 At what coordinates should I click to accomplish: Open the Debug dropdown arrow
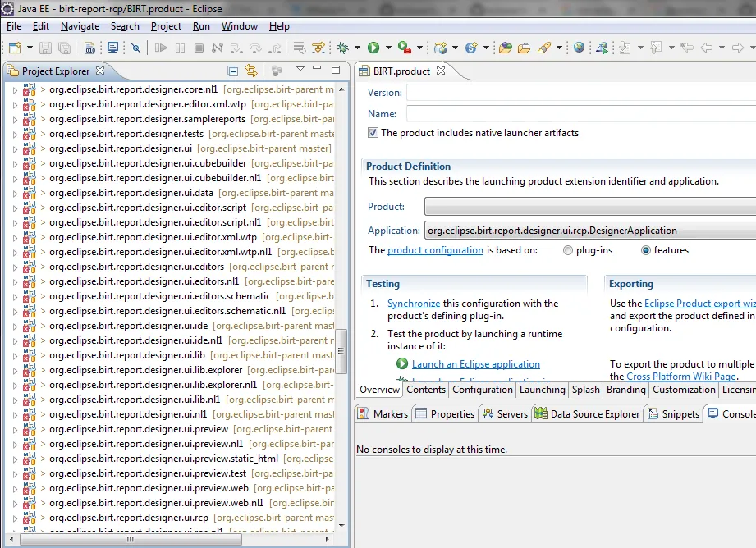pos(357,48)
